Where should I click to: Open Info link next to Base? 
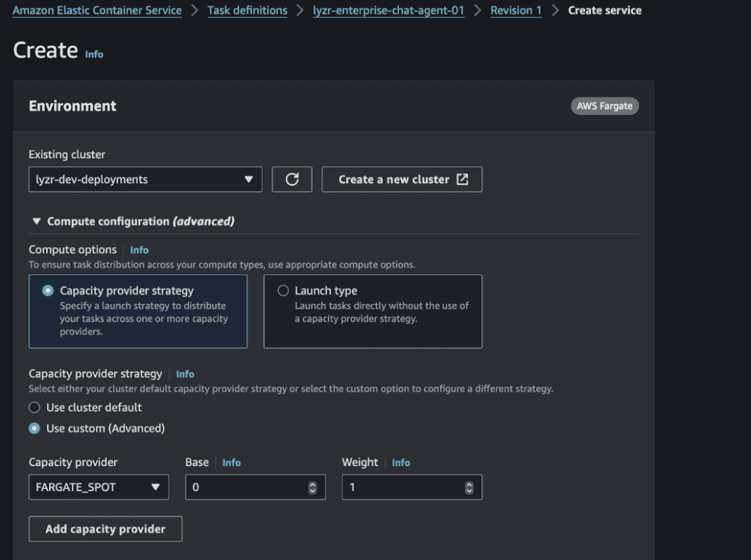point(231,463)
